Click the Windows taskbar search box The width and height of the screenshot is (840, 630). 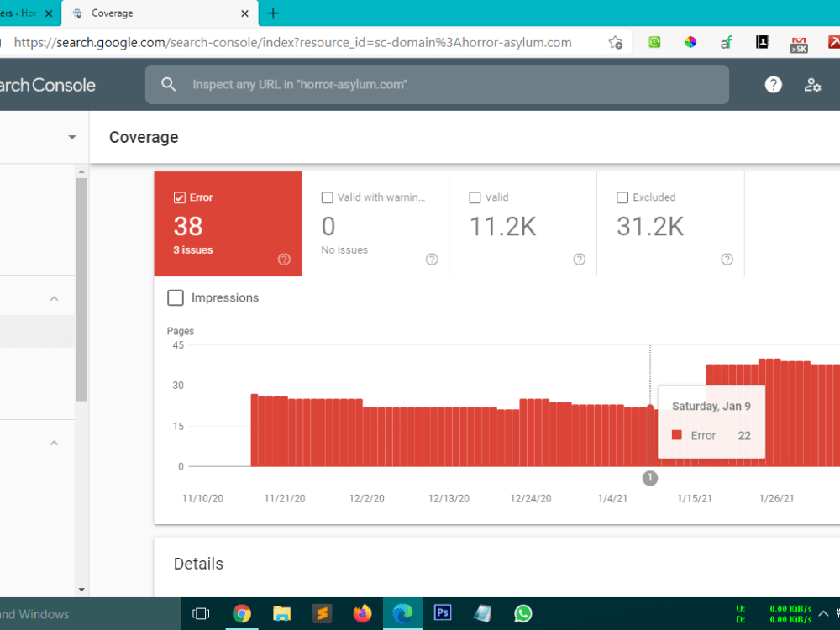[x=90, y=614]
